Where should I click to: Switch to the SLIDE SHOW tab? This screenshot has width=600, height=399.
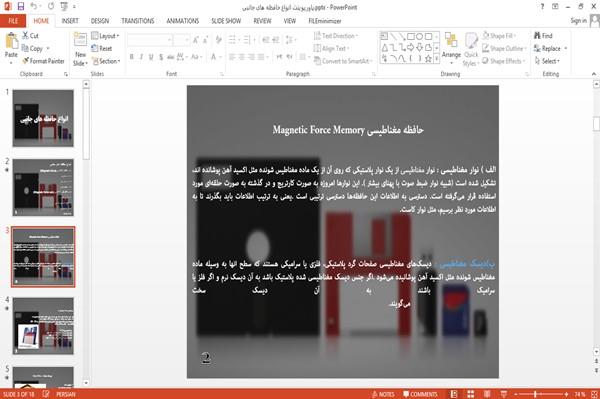click(x=226, y=21)
